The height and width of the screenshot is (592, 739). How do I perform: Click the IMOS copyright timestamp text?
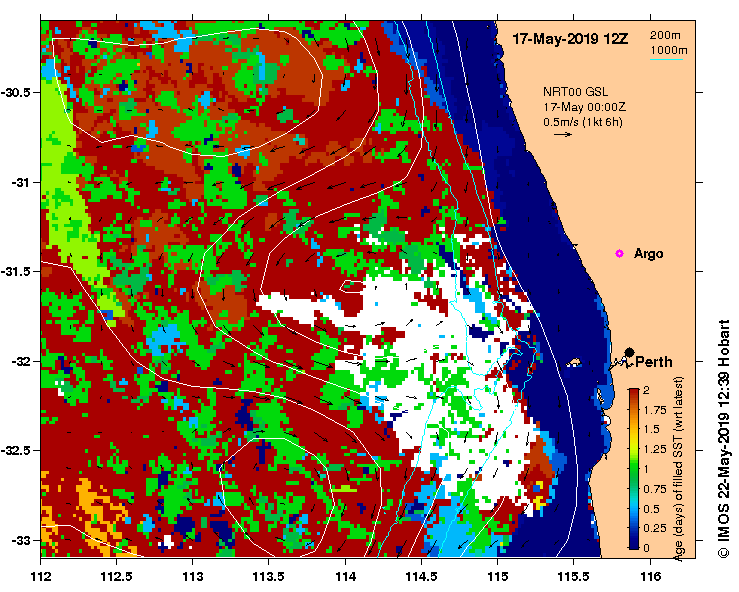pyautogui.click(x=723, y=439)
